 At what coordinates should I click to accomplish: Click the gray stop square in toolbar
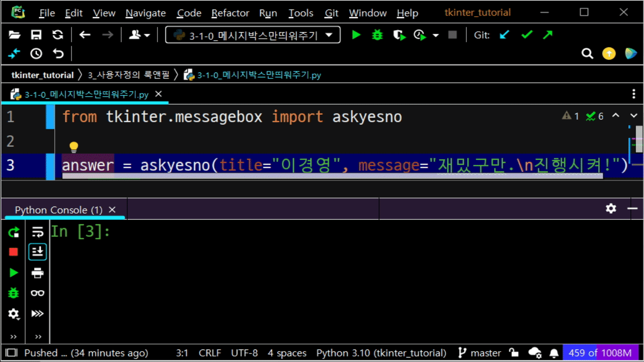[x=452, y=35]
